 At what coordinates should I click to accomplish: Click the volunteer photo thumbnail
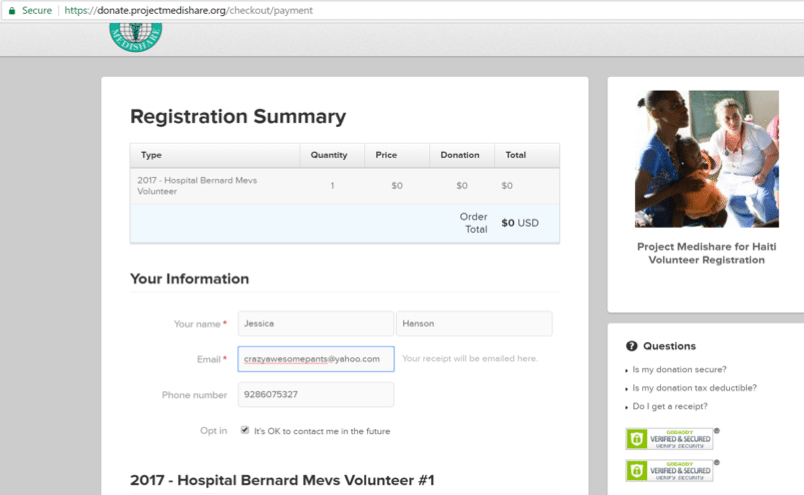pos(707,159)
